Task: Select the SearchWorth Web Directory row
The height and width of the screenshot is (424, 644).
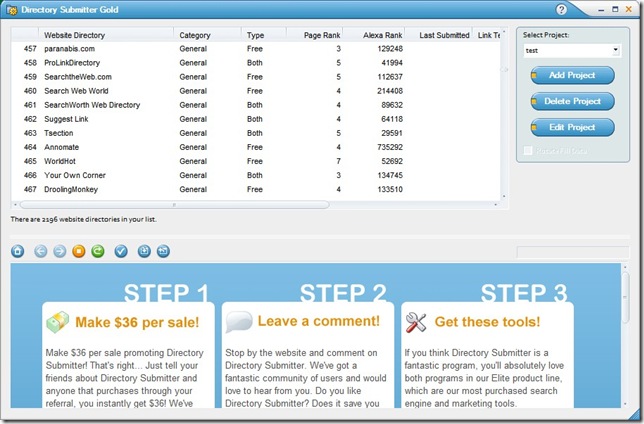Action: [x=255, y=105]
